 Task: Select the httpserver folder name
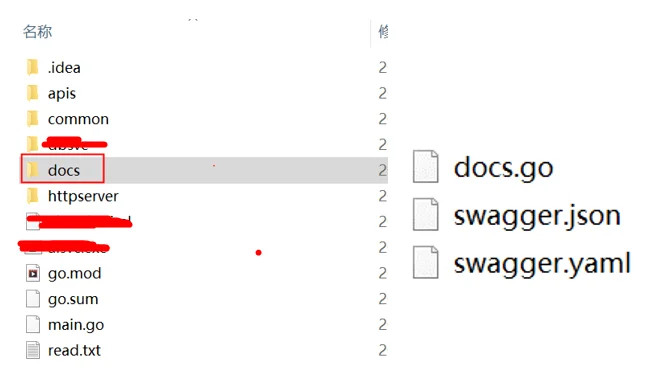pyautogui.click(x=83, y=196)
